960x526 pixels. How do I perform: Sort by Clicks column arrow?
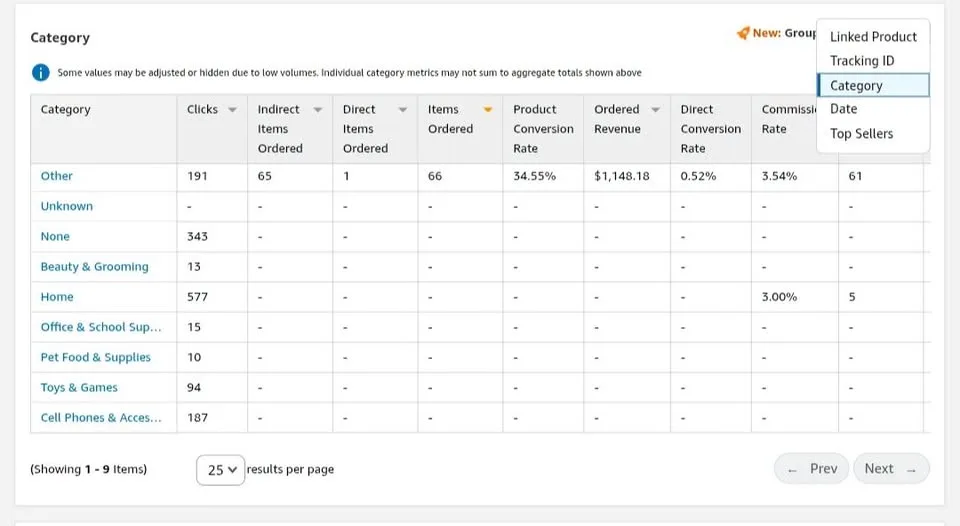(232, 110)
